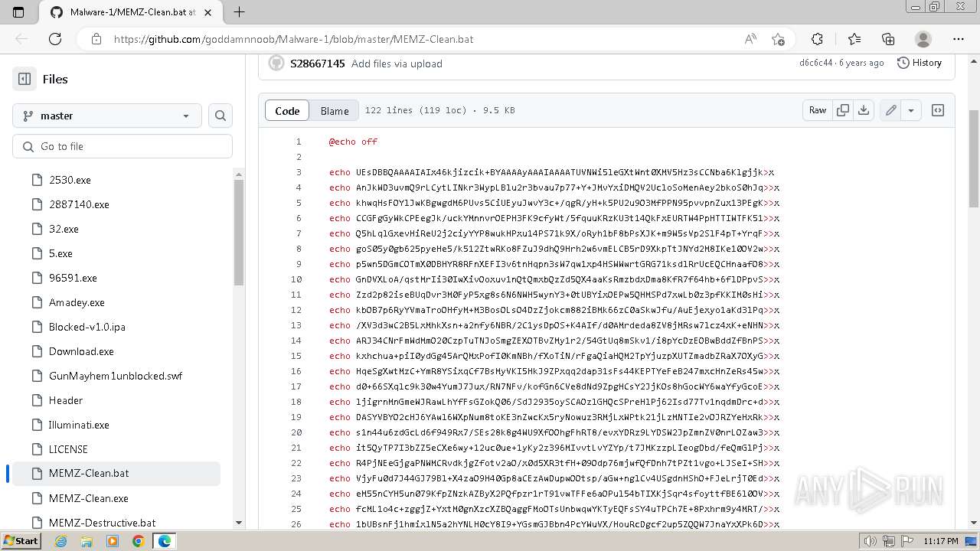980x551 pixels.
Task: Open tab actions menu icon
Action: (x=18, y=12)
